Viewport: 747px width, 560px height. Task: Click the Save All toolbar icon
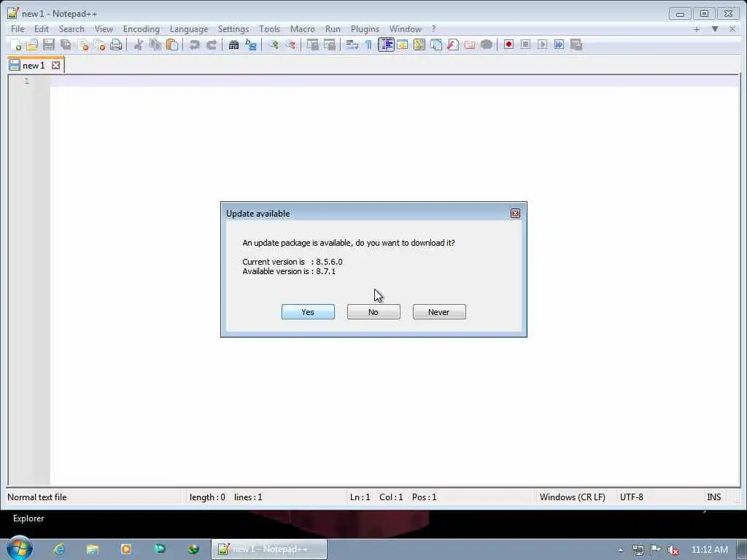coord(66,44)
